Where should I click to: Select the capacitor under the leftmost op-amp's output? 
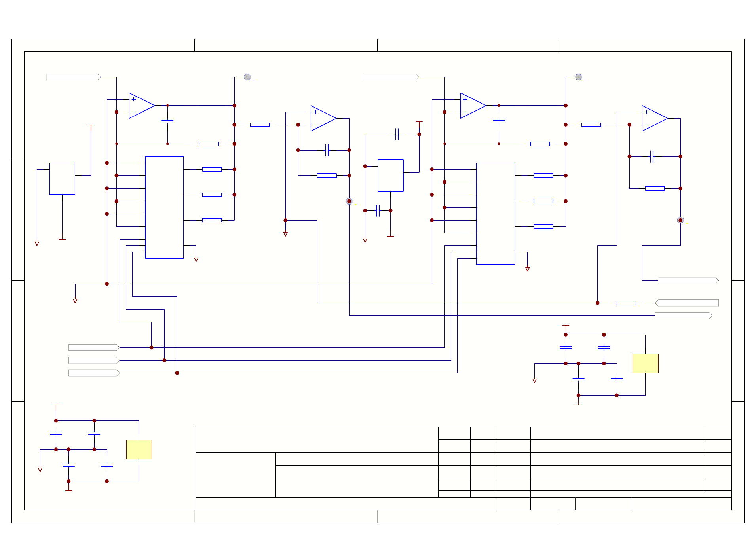pyautogui.click(x=167, y=121)
